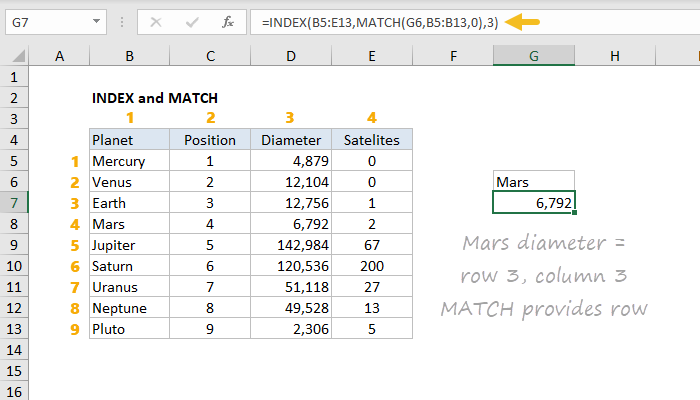Viewport: 700px width, 400px height.
Task: Click the formula bar's three-dot handle
Action: (122, 22)
